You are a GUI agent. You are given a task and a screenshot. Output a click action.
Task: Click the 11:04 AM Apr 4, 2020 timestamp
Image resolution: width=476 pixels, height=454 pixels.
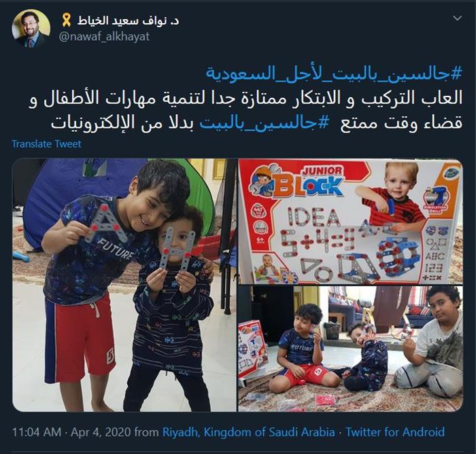click(x=71, y=432)
